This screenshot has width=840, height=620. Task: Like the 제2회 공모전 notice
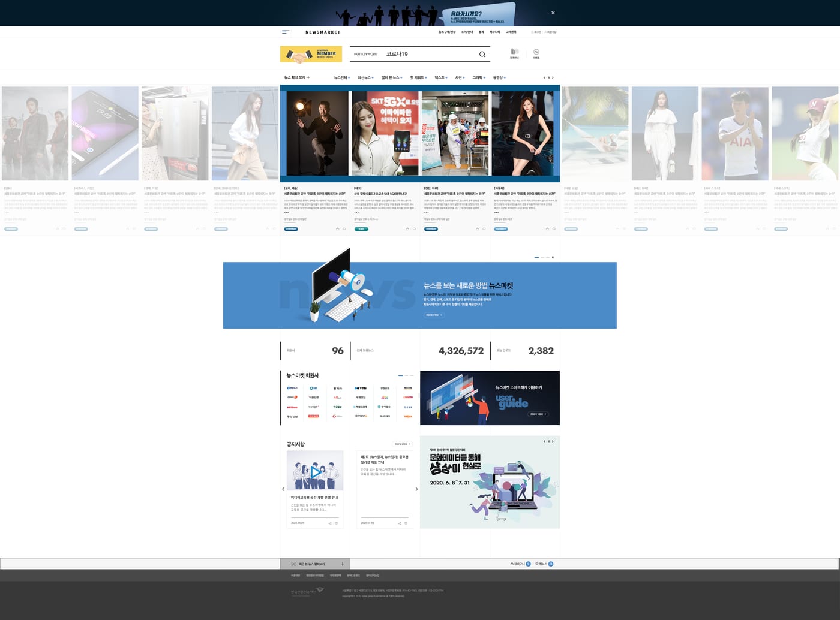(x=406, y=523)
